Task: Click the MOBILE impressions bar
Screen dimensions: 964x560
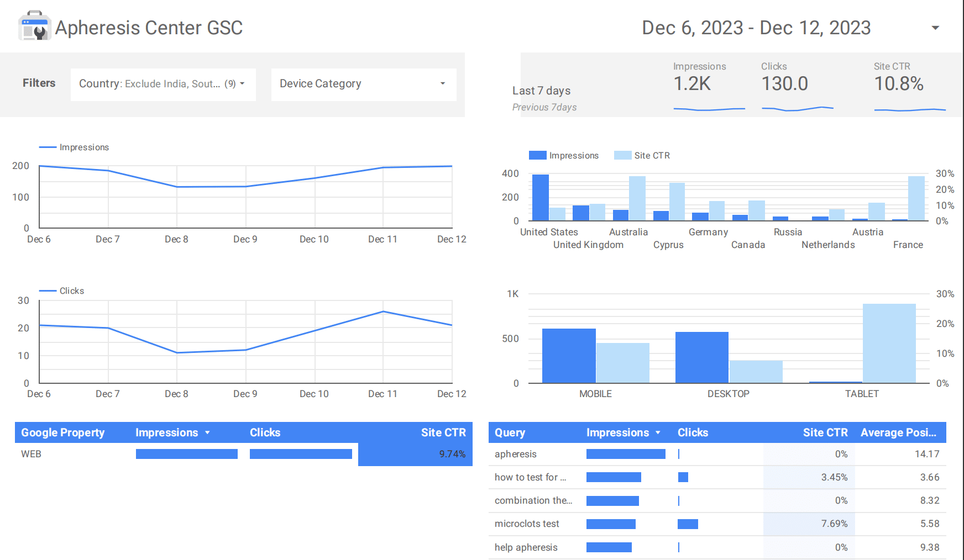Action: tap(569, 356)
